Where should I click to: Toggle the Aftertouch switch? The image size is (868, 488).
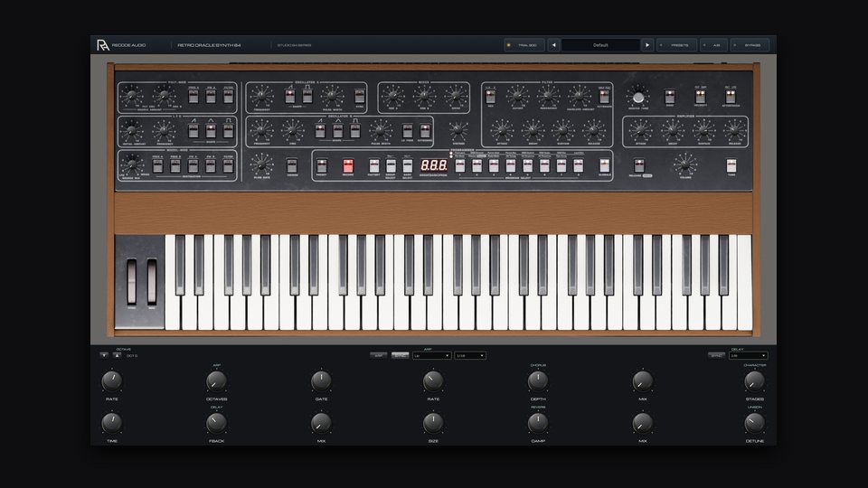click(x=731, y=97)
